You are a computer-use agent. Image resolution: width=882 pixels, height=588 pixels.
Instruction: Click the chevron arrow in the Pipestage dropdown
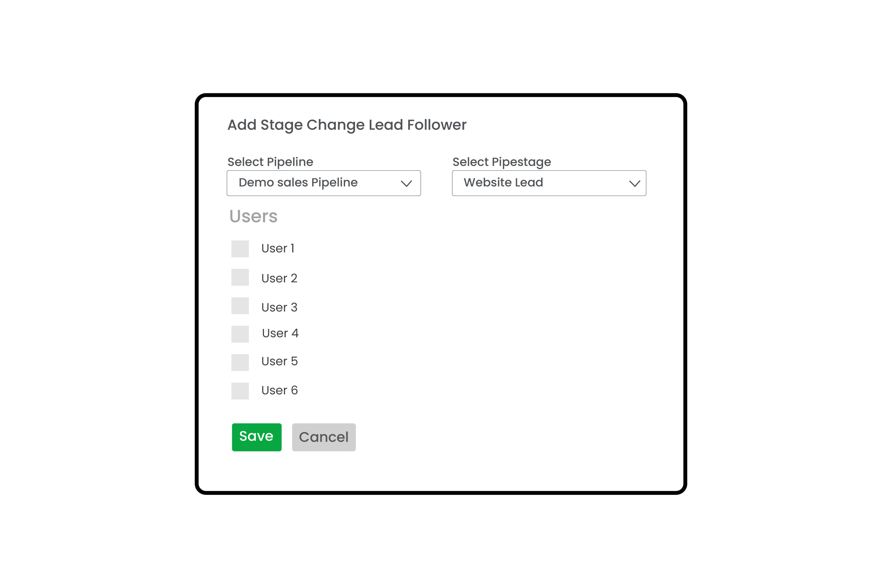click(635, 183)
